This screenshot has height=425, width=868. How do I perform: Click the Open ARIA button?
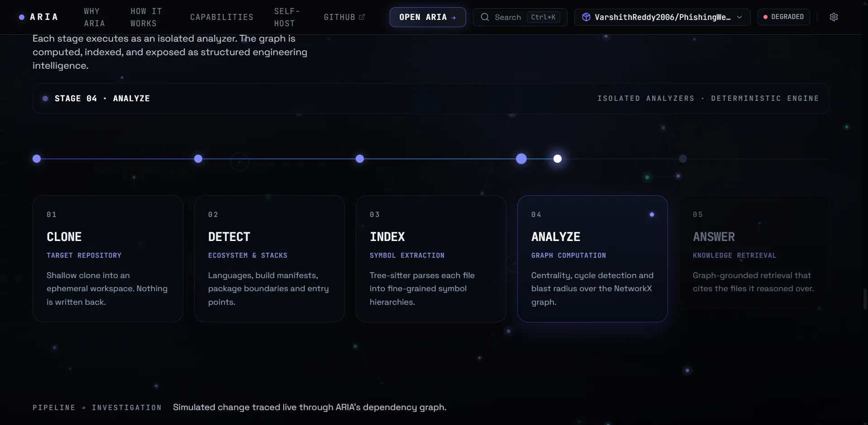point(428,17)
